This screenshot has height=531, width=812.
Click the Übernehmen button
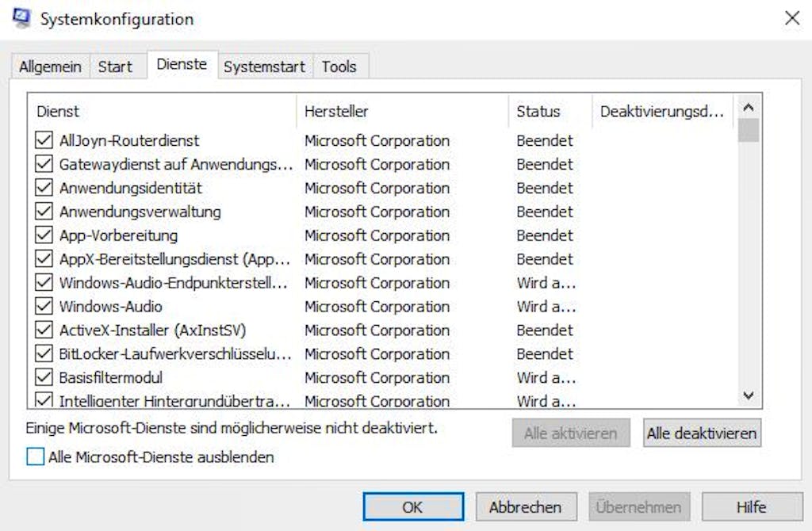pyautogui.click(x=638, y=506)
